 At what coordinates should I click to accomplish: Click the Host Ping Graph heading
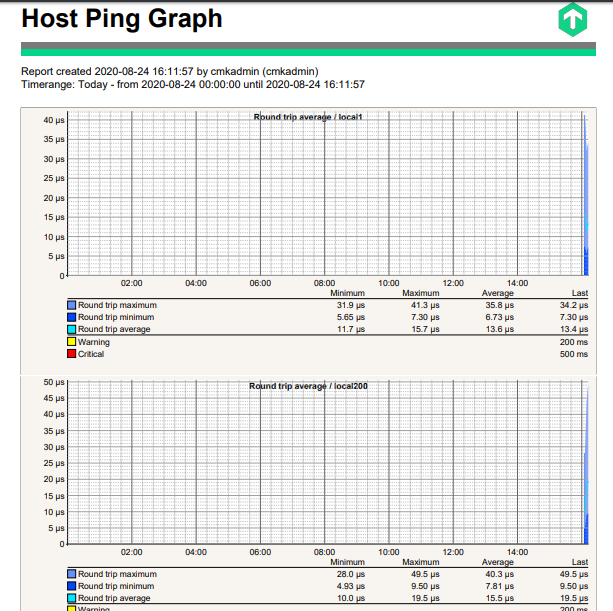(x=122, y=19)
